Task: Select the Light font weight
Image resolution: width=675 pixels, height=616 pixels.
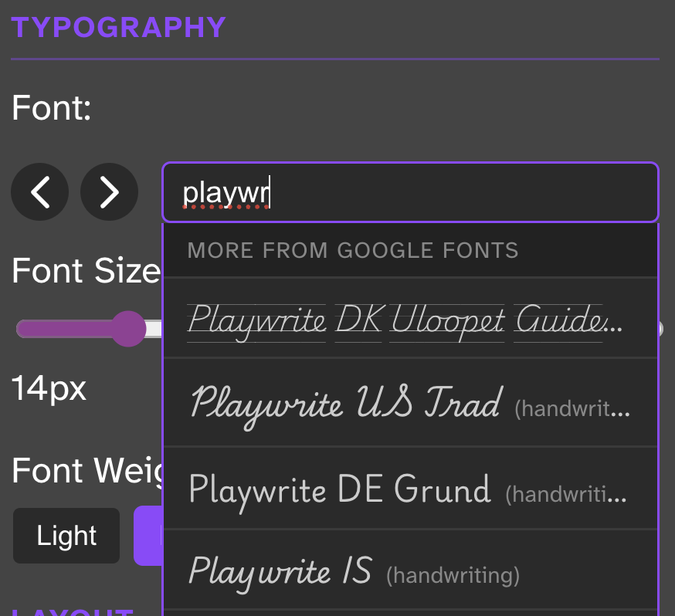Action: 66,535
